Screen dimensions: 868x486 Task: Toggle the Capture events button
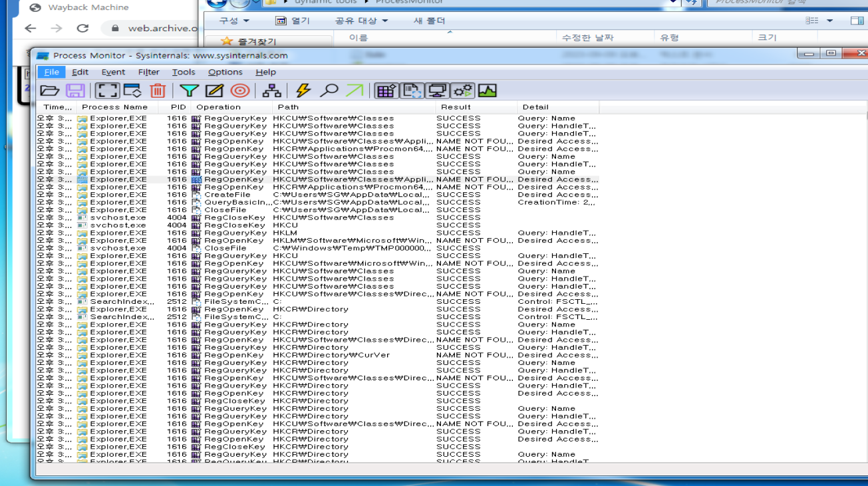(106, 90)
